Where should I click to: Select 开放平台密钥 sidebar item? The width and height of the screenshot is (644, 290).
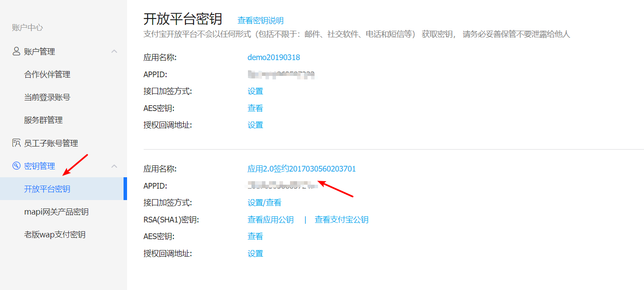tap(63, 189)
